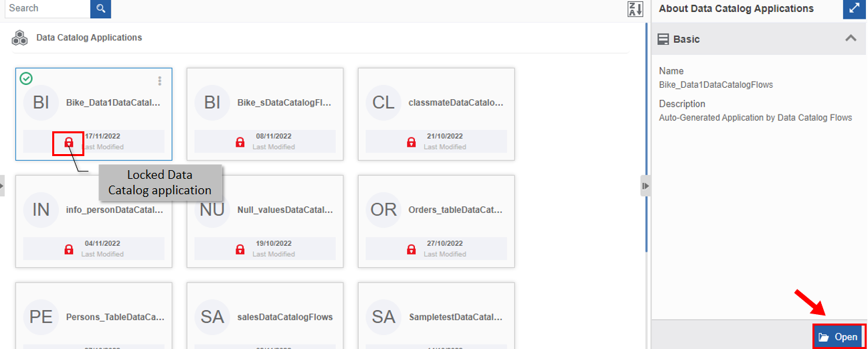Select the SA avatar of SampletestDataCatalog
Image resolution: width=868 pixels, height=349 pixels.
(x=384, y=317)
